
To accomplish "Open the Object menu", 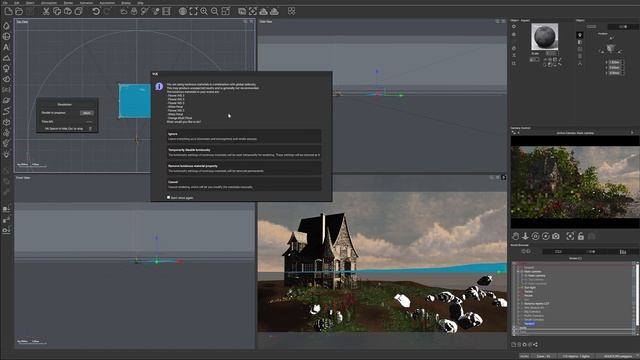I will pos(30,2).
